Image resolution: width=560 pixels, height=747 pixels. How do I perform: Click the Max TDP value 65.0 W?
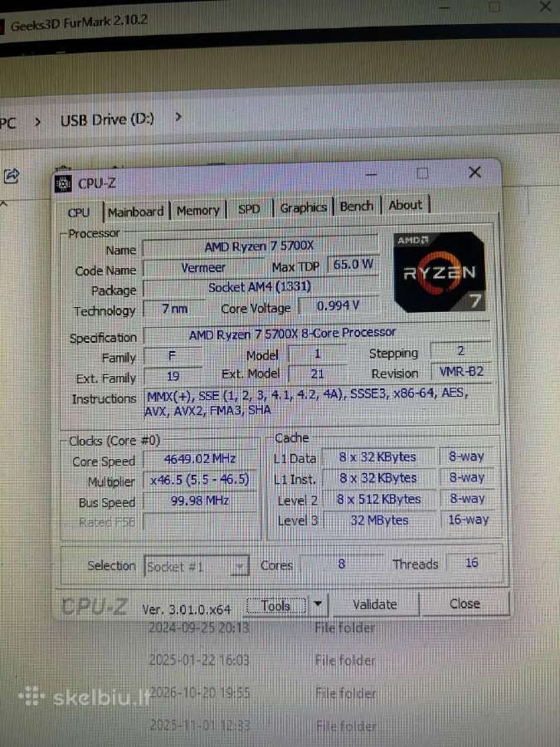tap(353, 265)
